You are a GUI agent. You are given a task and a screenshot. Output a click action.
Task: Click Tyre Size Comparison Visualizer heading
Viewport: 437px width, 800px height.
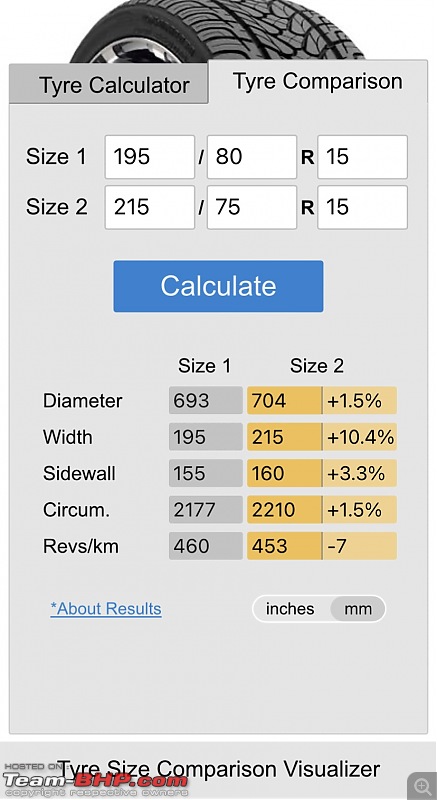point(219,769)
